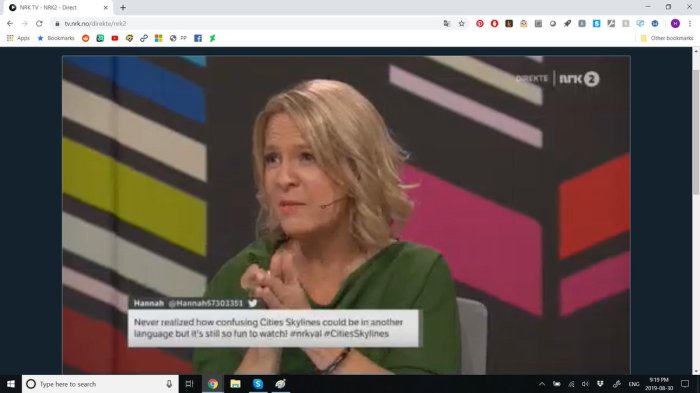This screenshot has width=700, height=393.
Task: Open Chrome's three-dot menu
Action: [690, 24]
